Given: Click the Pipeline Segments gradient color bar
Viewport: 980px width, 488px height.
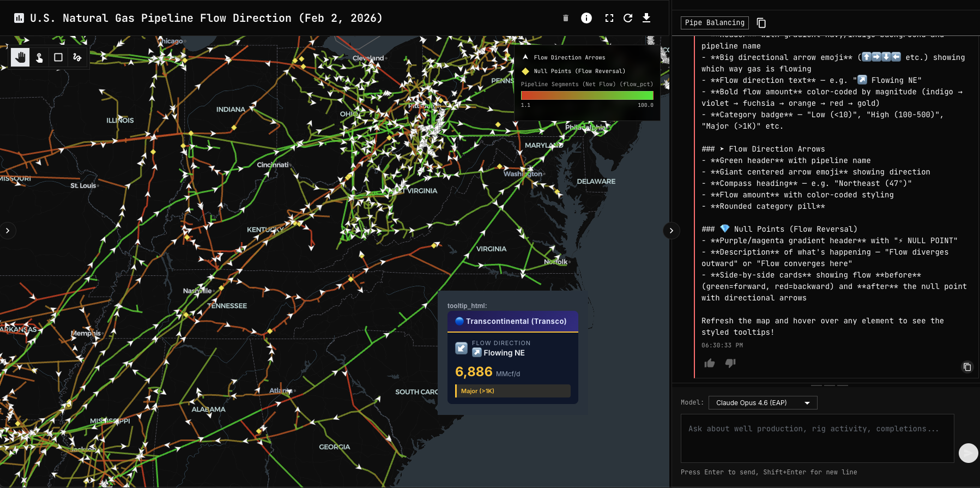Looking at the screenshot, I should click(587, 95).
